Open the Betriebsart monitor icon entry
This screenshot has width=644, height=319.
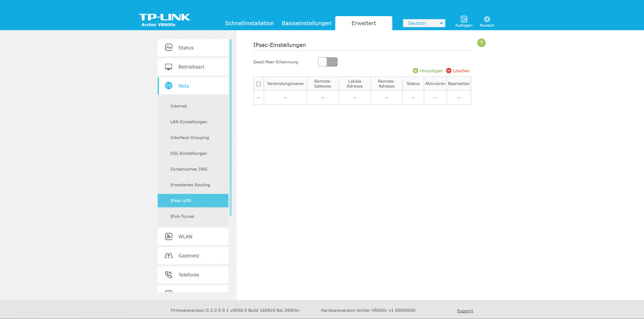[x=169, y=67]
